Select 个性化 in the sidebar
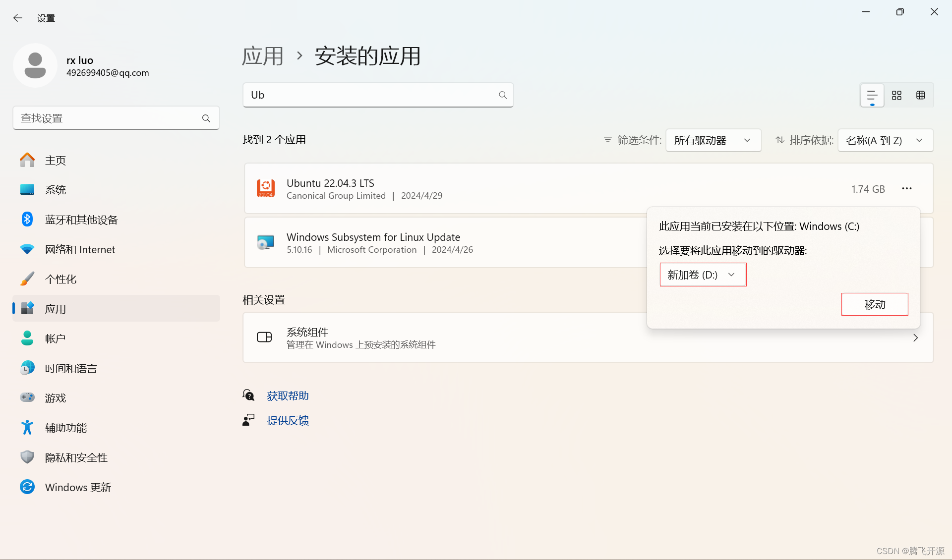952x560 pixels. click(60, 279)
